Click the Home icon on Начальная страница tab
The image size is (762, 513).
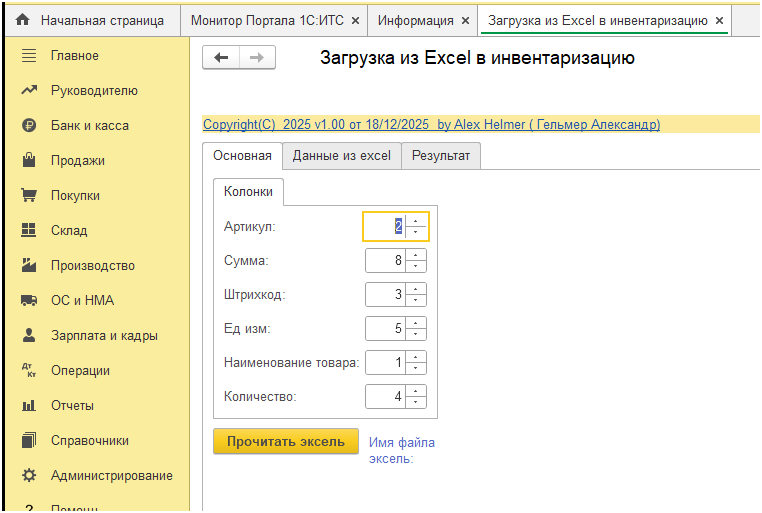click(22, 20)
